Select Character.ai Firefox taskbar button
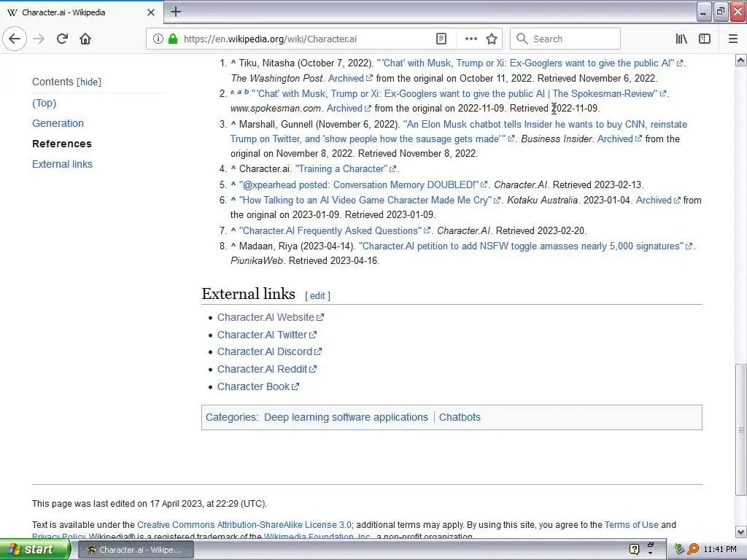747x560 pixels. [x=136, y=550]
